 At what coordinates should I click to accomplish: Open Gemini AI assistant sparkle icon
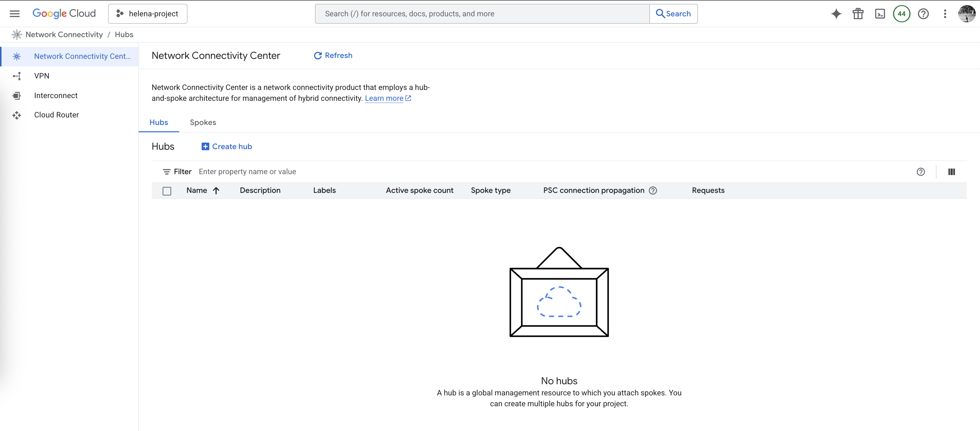[x=836, y=14]
